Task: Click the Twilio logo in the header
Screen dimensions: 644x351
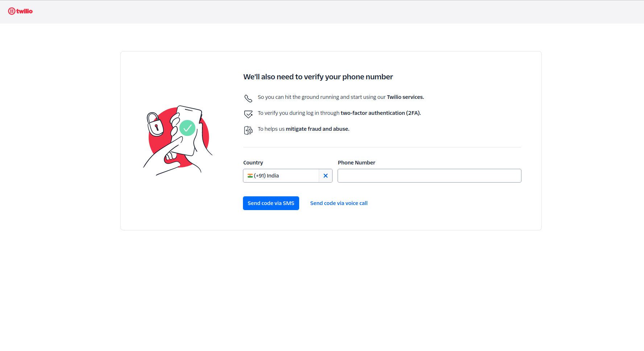Action: (x=20, y=11)
